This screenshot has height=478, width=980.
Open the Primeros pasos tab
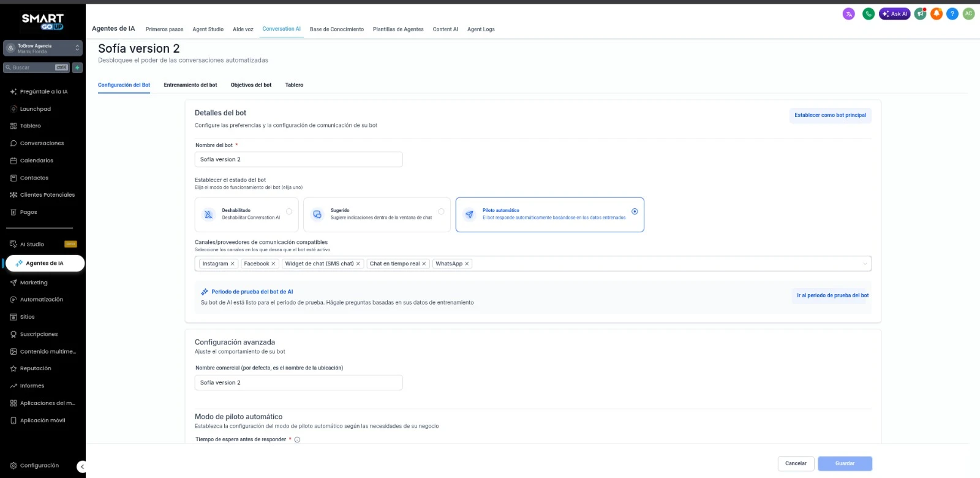click(164, 29)
